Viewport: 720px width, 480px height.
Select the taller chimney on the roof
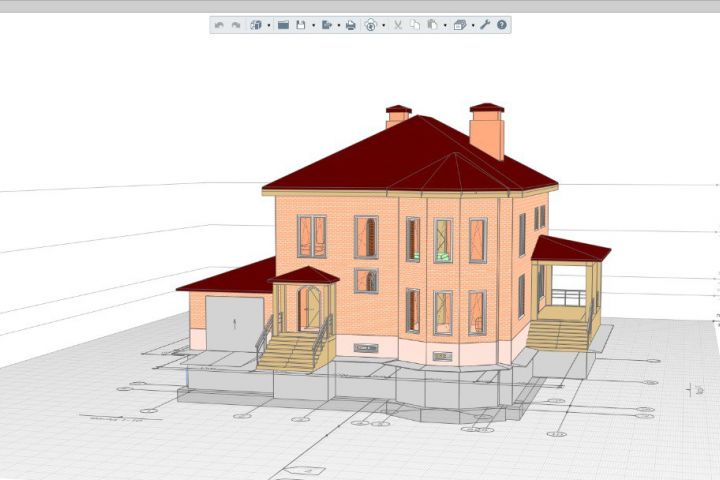[x=487, y=132]
